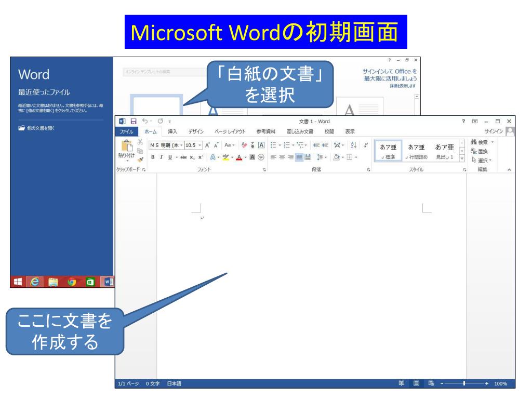Click the Zoom Out minus icon
The image size is (532, 399).
coord(442,383)
